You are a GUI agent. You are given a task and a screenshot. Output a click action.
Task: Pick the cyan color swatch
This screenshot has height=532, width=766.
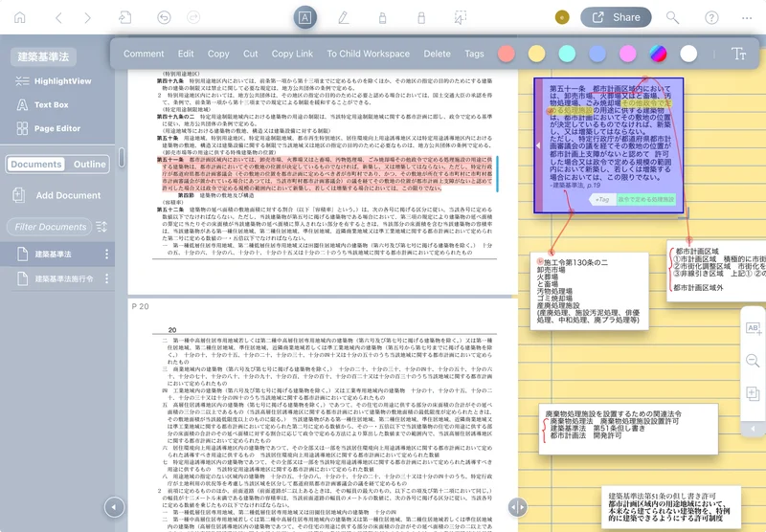pos(567,54)
